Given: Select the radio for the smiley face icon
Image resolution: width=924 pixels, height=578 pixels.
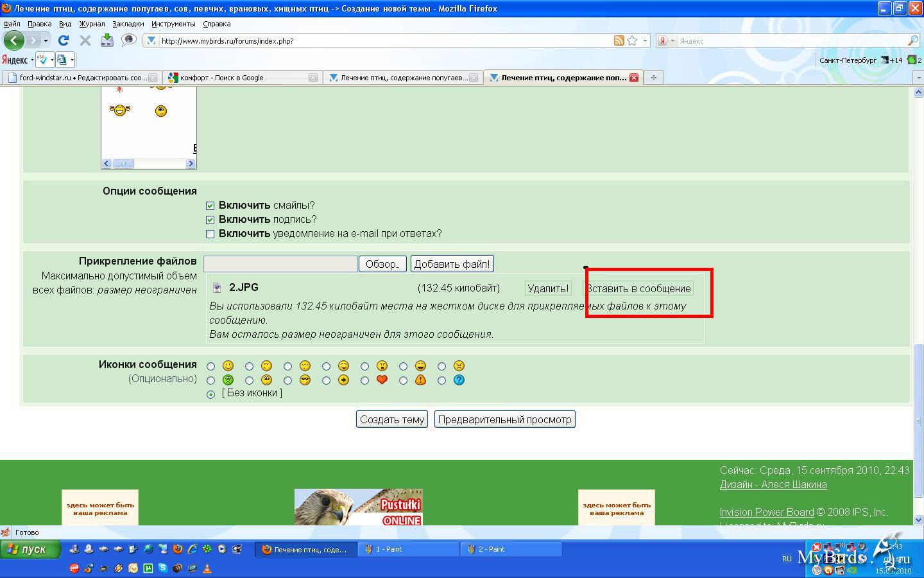Looking at the screenshot, I should (210, 366).
